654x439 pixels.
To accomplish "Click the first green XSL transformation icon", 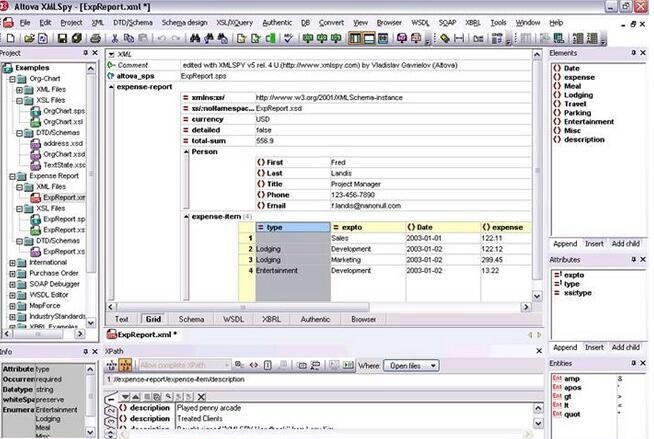I will [308, 38].
